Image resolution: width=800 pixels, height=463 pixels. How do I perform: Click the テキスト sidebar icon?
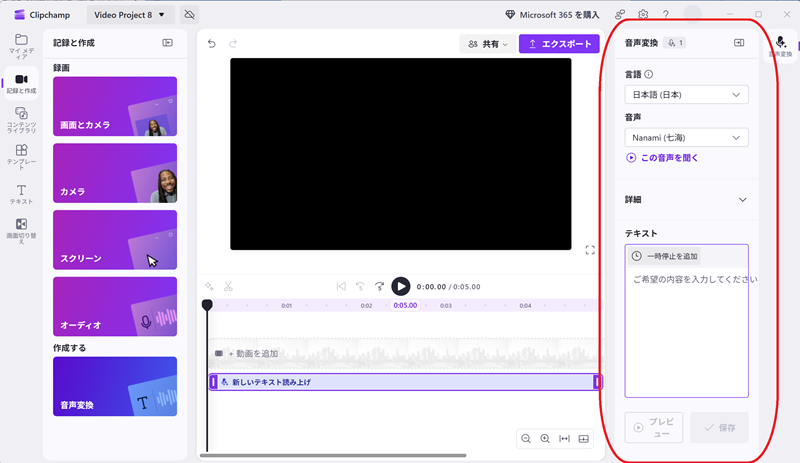click(21, 193)
